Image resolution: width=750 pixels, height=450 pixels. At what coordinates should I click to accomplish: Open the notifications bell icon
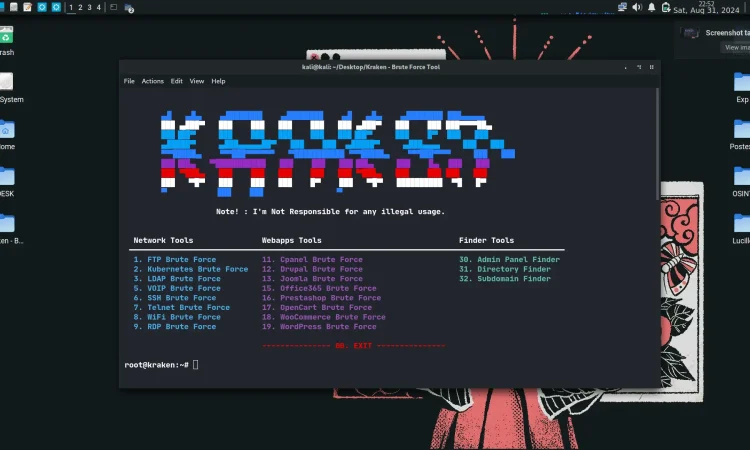651,7
